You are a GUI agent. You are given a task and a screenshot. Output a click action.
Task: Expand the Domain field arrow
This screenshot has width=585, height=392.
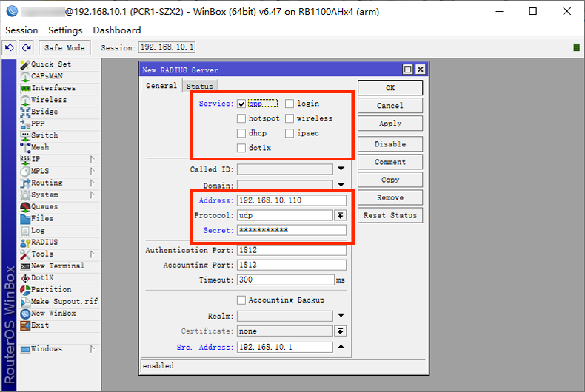tap(341, 184)
